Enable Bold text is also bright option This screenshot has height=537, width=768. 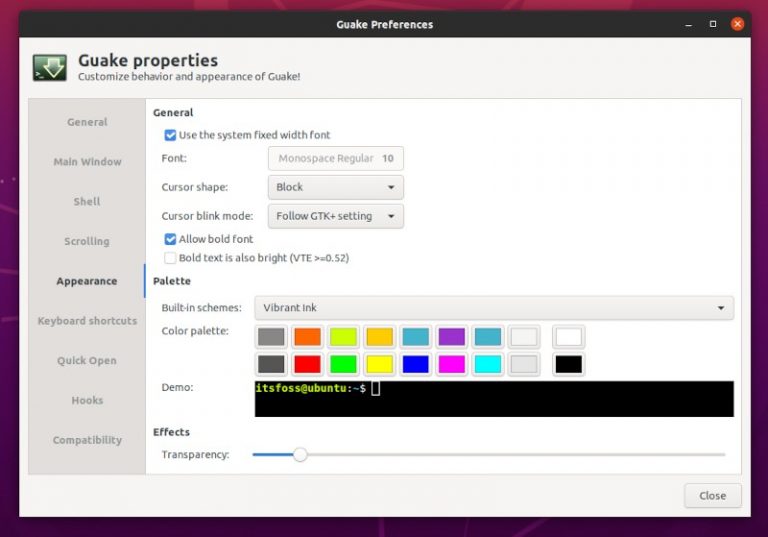(170, 258)
